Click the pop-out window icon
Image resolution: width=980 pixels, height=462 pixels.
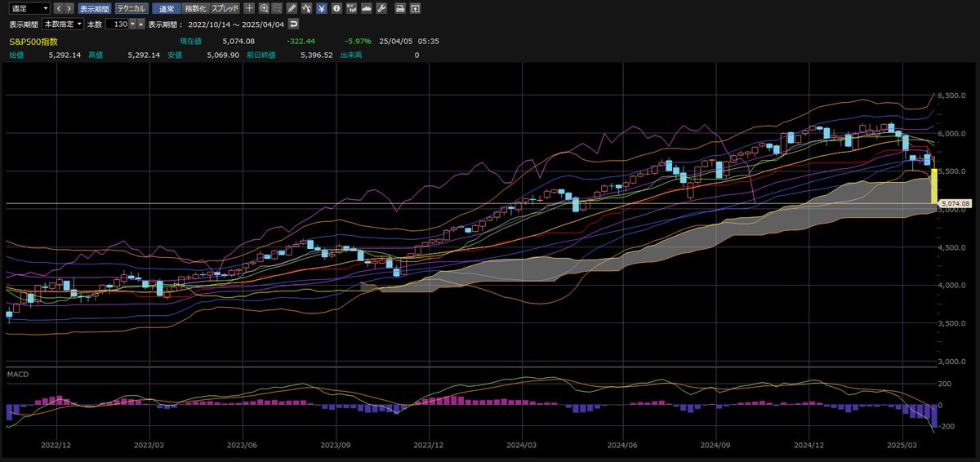415,8
